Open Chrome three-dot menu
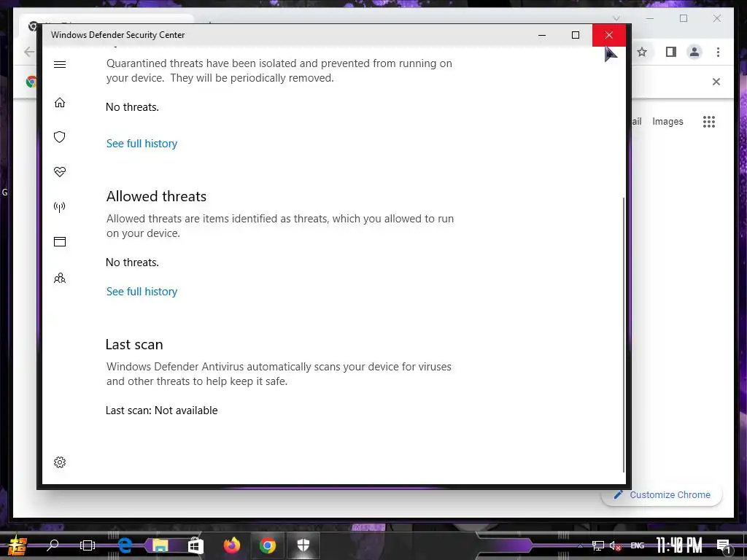The image size is (747, 560). 718,52
